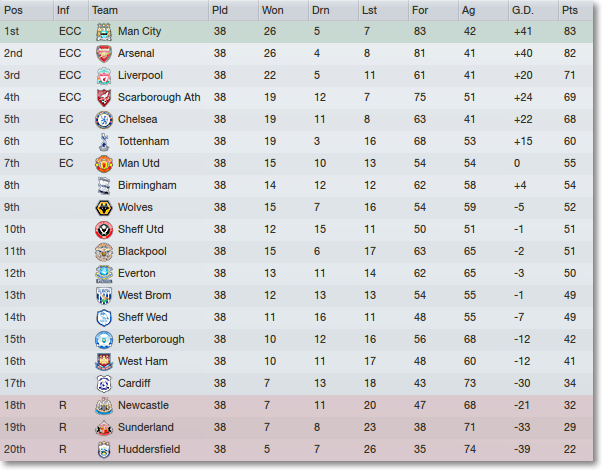Open the Birmingham team link
Image resolution: width=602 pixels, height=470 pixels.
coord(147,185)
